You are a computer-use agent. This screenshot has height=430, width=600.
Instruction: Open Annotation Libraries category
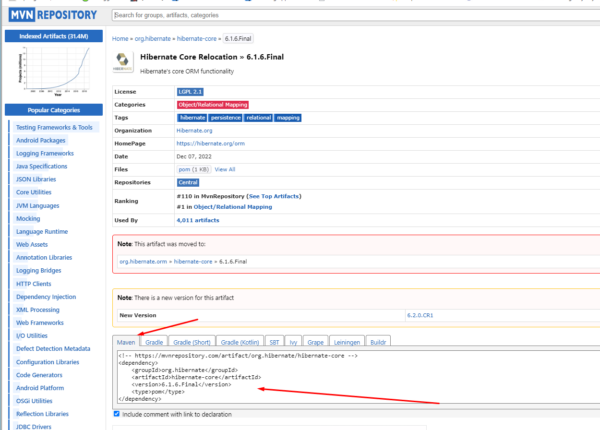tap(44, 258)
